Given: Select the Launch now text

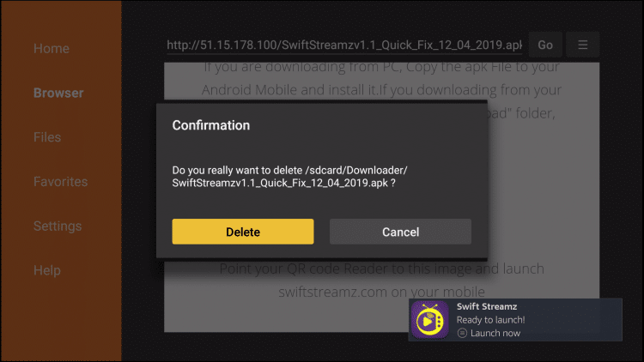Looking at the screenshot, I should pyautogui.click(x=495, y=333).
